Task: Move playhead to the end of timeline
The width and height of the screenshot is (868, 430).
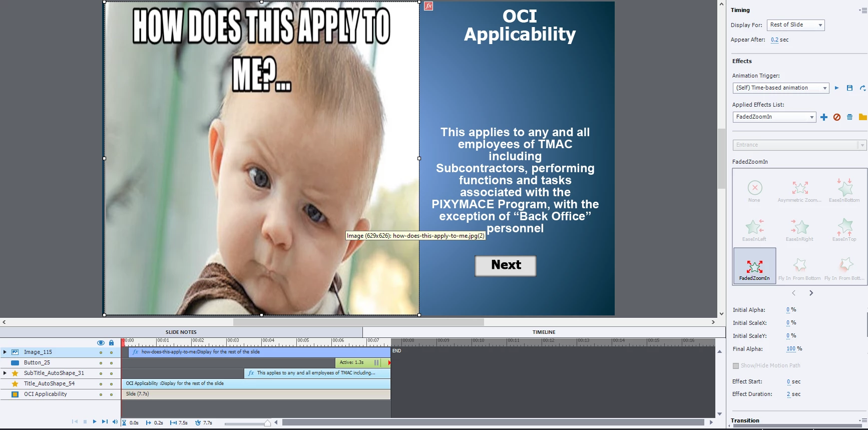Action: pyautogui.click(x=105, y=422)
